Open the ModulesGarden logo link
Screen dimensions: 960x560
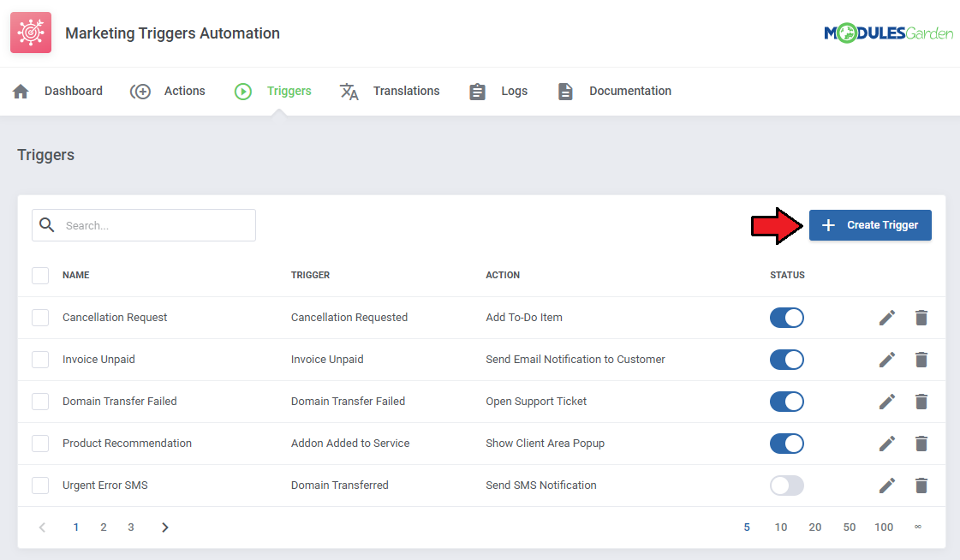coord(888,33)
